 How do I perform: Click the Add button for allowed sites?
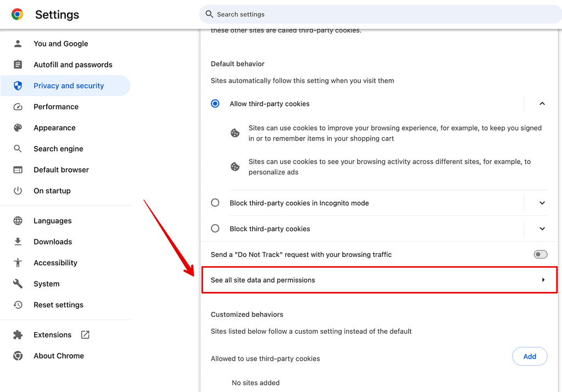(x=529, y=356)
